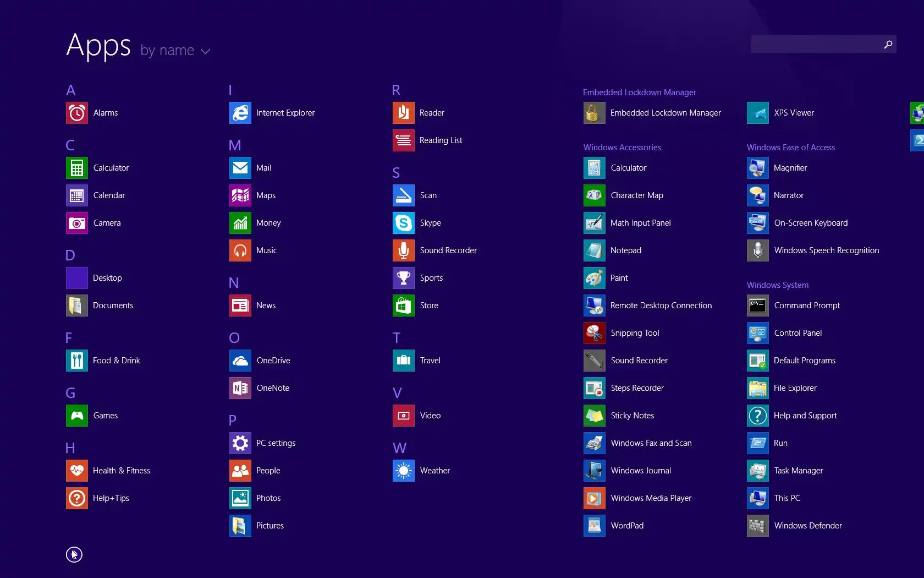The image size is (924, 578).
Task: Launch the Money chart icon
Action: tap(240, 223)
